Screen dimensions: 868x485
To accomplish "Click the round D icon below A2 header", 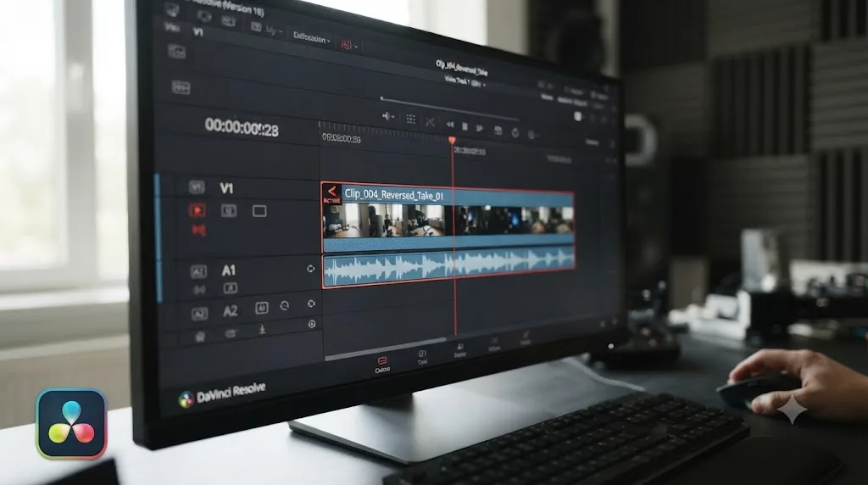I will [x=312, y=323].
